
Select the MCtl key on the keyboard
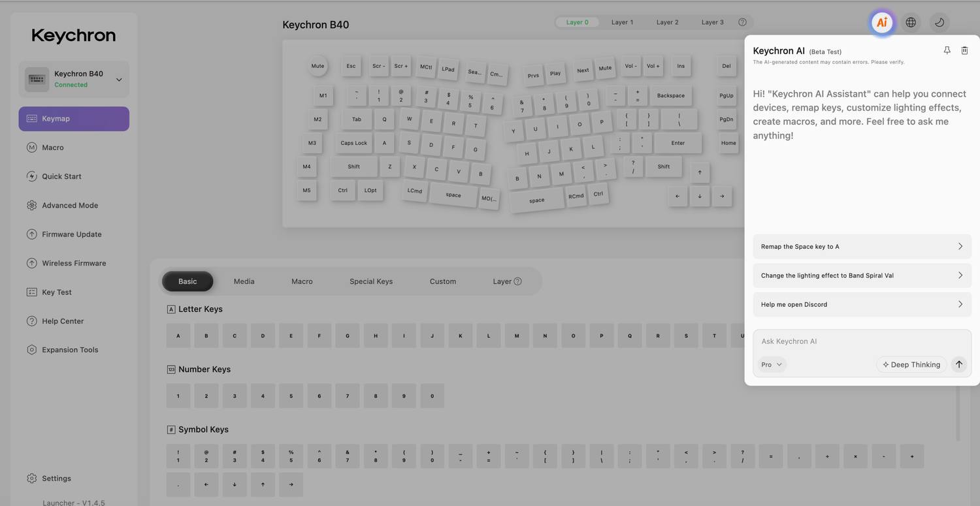(426, 67)
